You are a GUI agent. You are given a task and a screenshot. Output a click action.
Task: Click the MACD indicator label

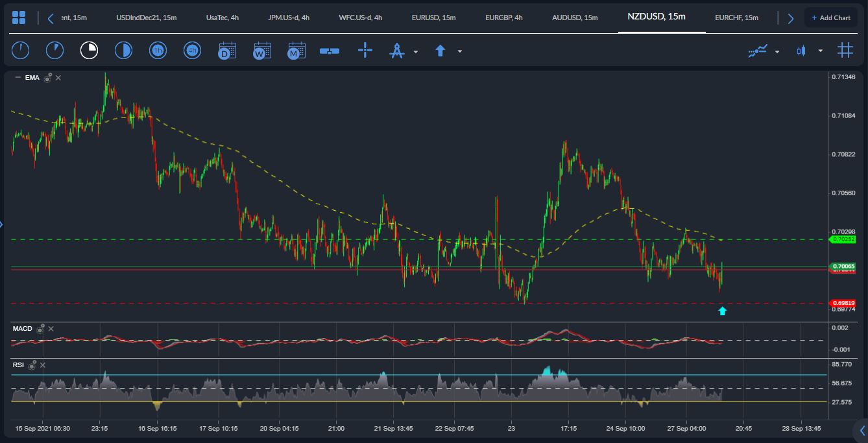[23, 329]
